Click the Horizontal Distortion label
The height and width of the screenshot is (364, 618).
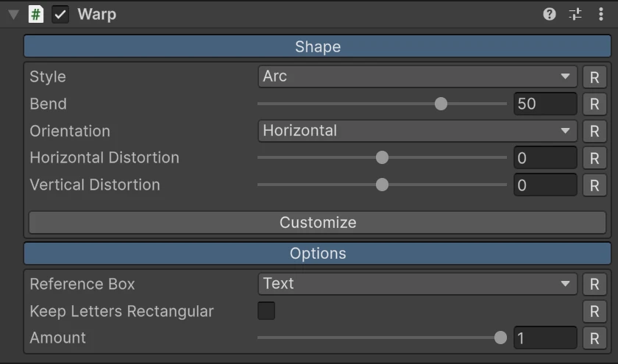[x=104, y=157]
